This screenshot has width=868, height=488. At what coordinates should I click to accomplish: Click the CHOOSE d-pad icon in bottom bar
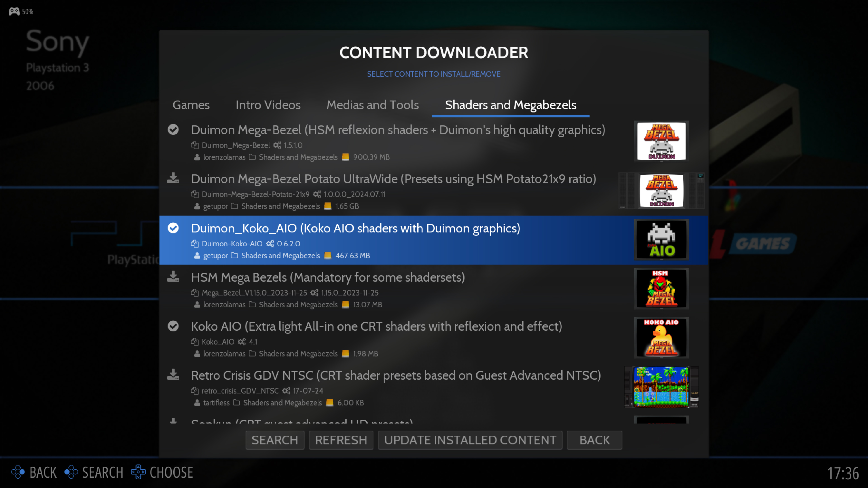coord(138,472)
